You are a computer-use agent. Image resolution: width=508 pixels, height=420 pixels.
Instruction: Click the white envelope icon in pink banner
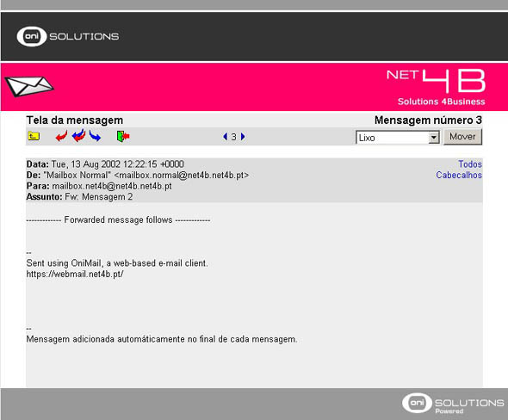(x=29, y=86)
